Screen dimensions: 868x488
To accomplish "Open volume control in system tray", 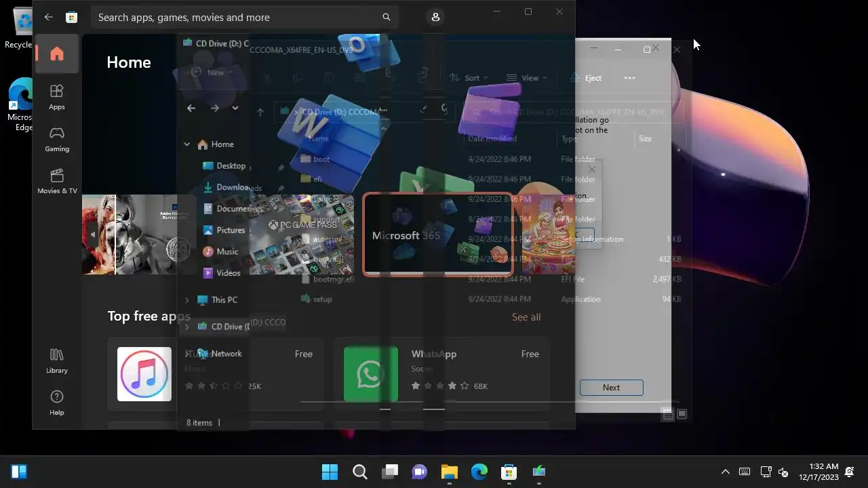I will click(x=783, y=472).
